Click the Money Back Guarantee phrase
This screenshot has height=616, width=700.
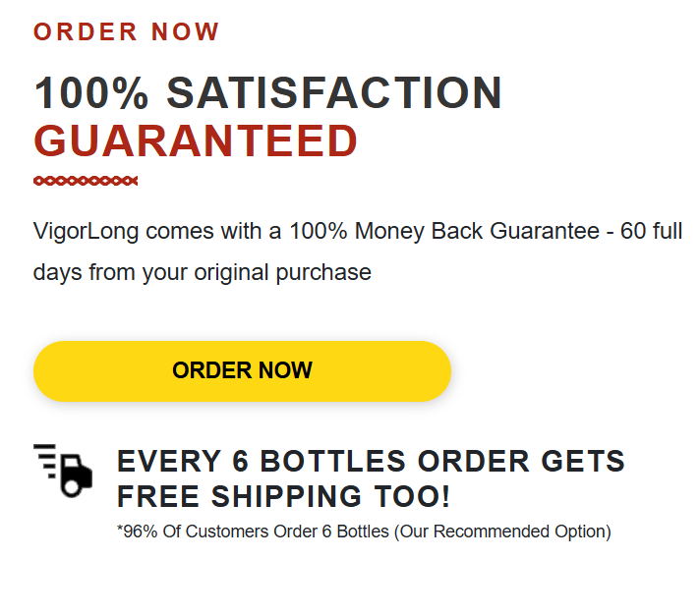tap(477, 231)
